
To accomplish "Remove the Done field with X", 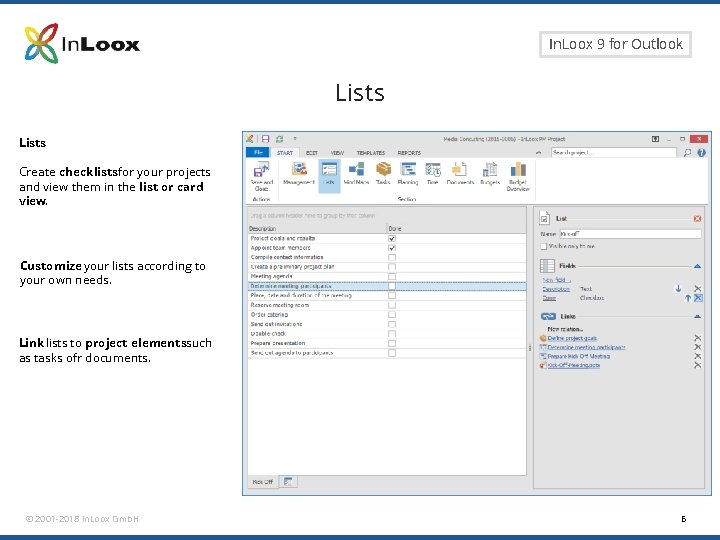I will pos(698,298).
